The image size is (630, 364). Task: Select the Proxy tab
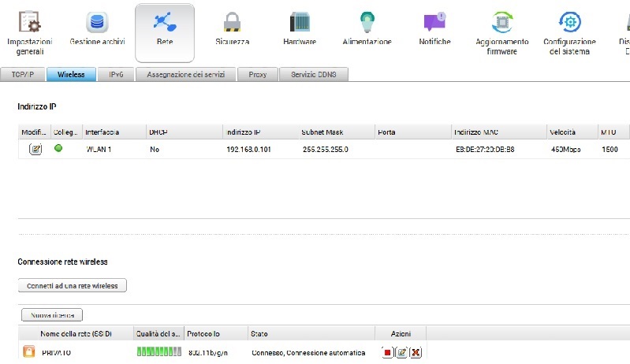click(x=257, y=75)
